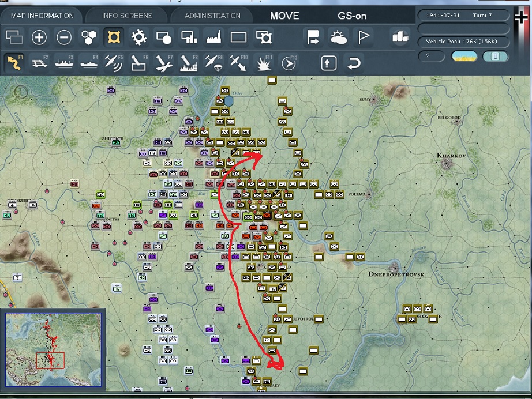The width and height of the screenshot is (532, 399).
Task: Toggle the weather sun and cloud icon
Action: coord(338,37)
